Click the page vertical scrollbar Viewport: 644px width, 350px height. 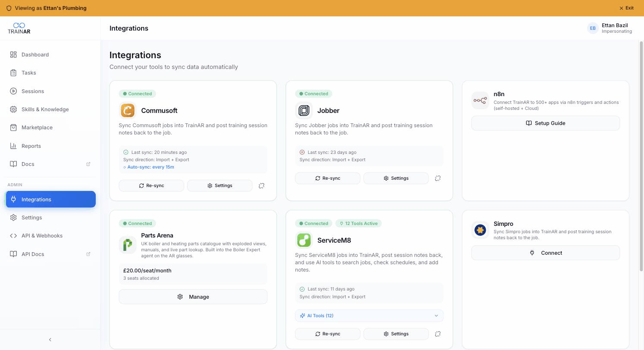[641, 156]
